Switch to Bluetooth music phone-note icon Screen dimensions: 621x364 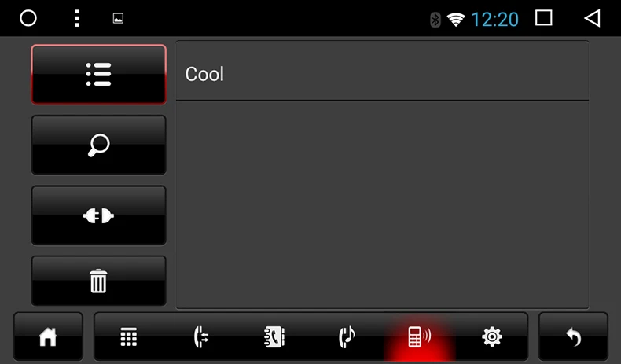(x=347, y=336)
